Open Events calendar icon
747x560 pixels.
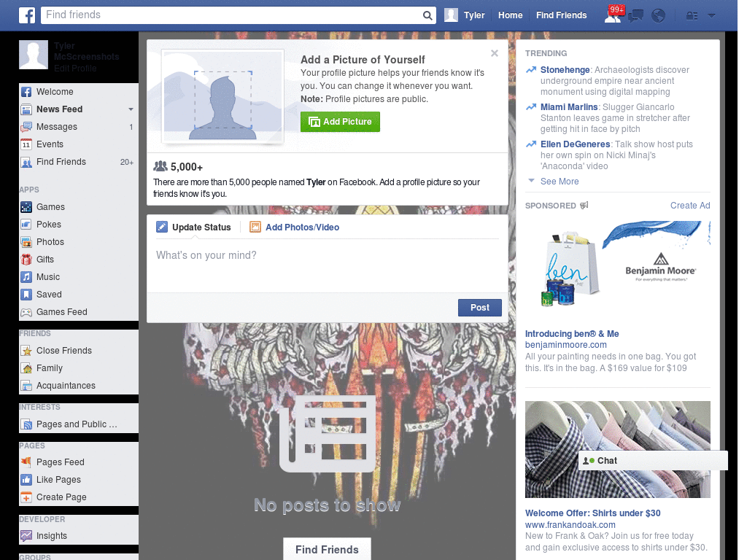pyautogui.click(x=26, y=144)
